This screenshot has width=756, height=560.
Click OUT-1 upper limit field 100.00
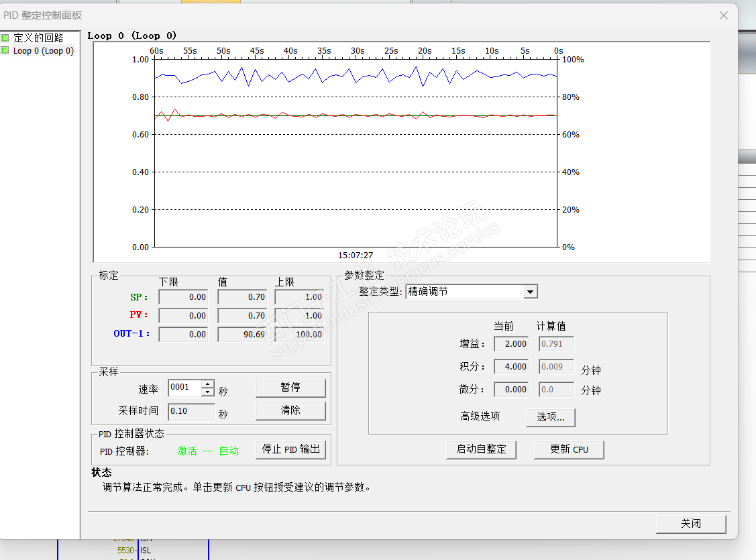click(x=299, y=335)
